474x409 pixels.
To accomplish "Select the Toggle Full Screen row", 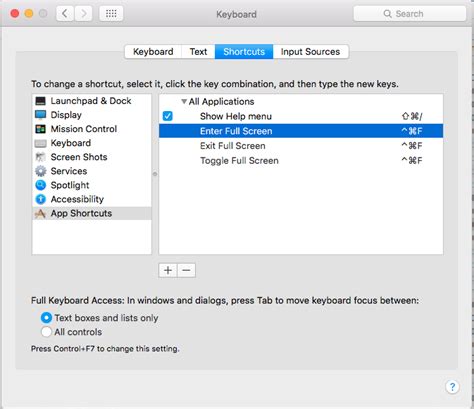I will [301, 161].
